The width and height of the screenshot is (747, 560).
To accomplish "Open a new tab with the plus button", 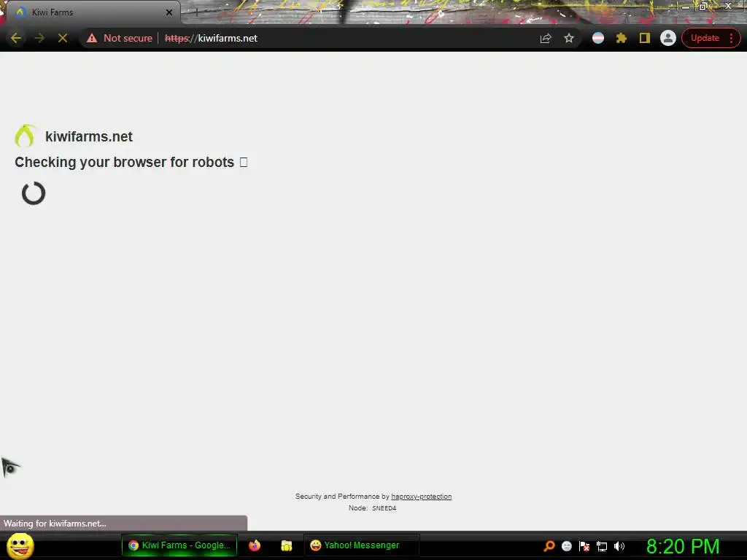I will coord(196,12).
